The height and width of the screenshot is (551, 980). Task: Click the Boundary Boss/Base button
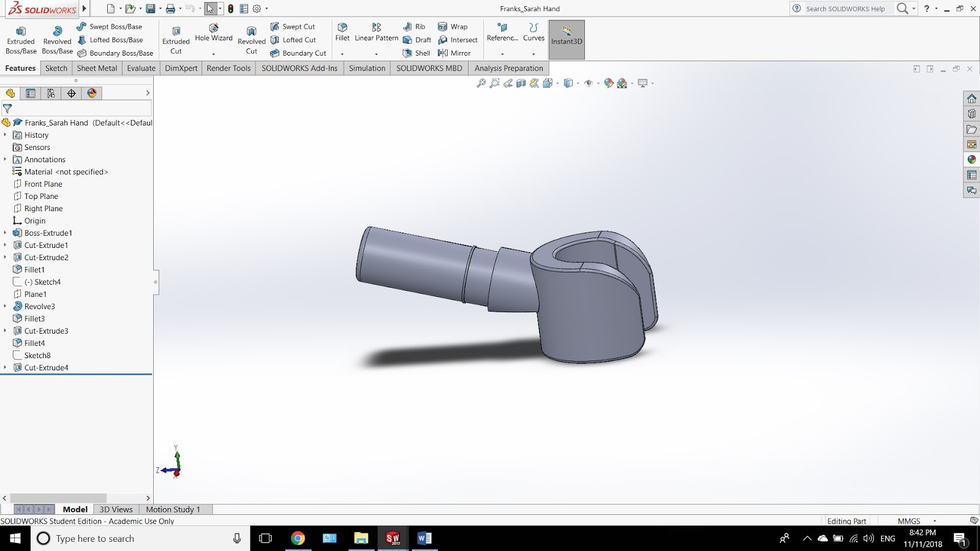coord(115,53)
